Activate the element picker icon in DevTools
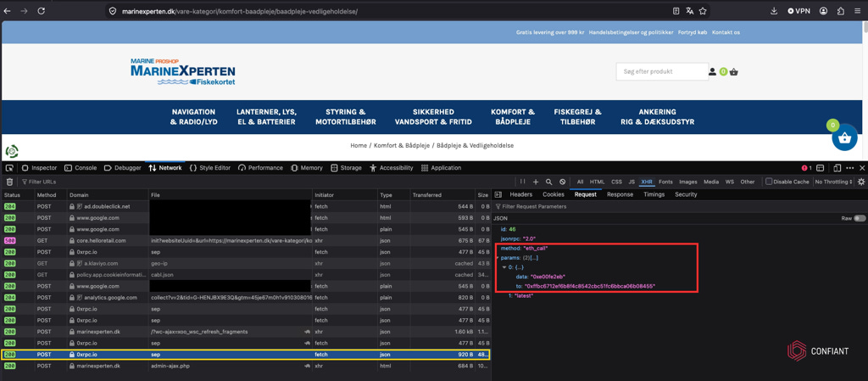Image resolution: width=868 pixels, height=381 pixels. (x=9, y=168)
